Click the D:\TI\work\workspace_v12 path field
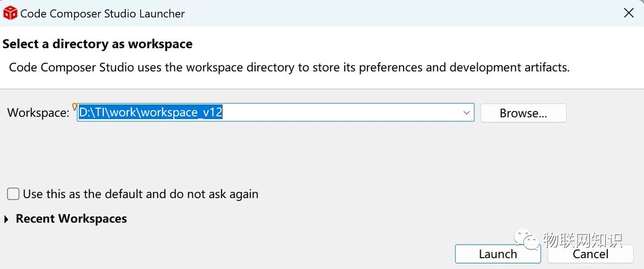 pos(151,113)
